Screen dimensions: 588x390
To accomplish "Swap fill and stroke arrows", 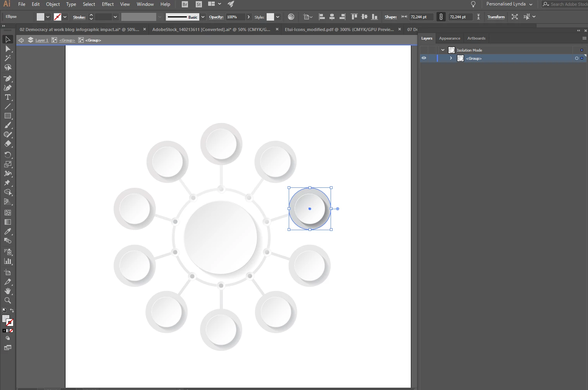I will point(12,310).
